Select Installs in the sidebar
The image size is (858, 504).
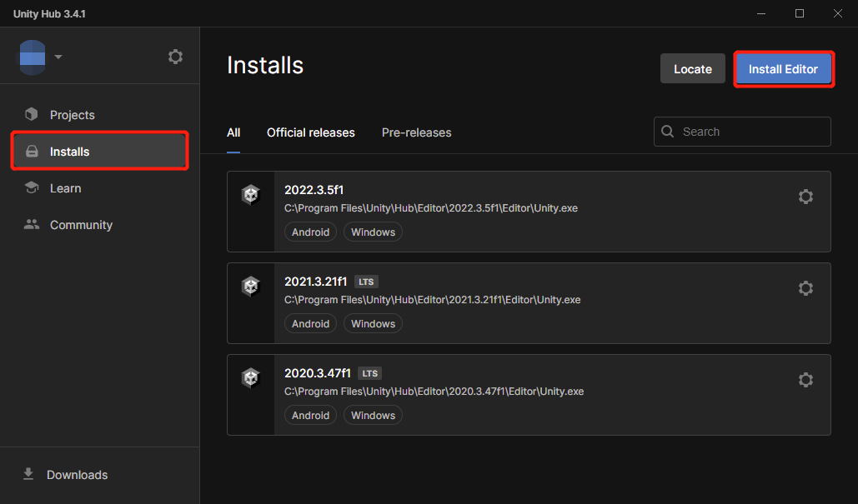click(x=99, y=152)
